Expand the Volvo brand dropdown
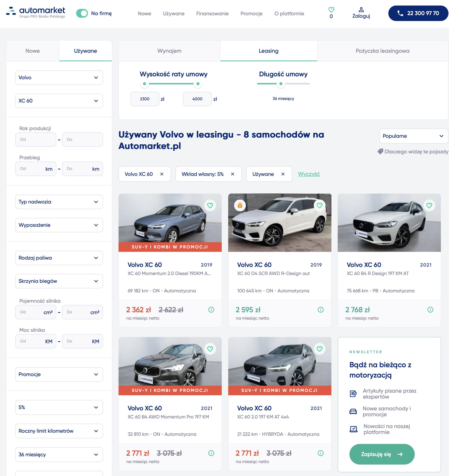The width and height of the screenshot is (449, 476). pos(59,78)
